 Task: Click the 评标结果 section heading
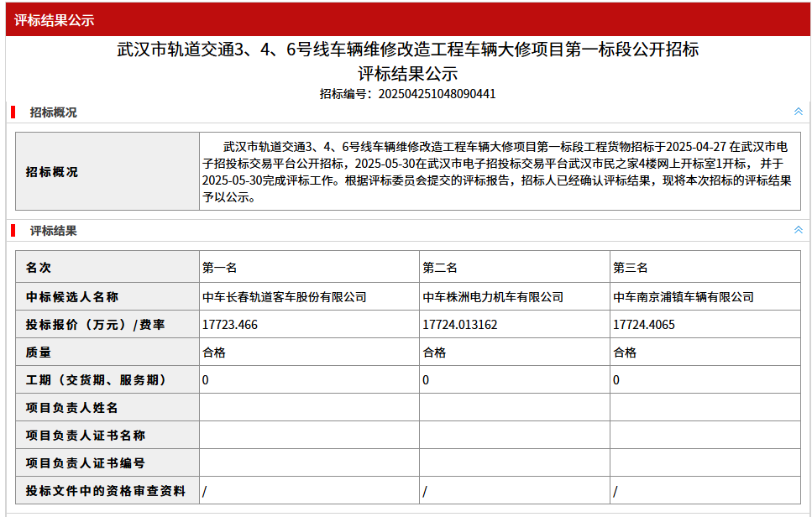(54, 230)
